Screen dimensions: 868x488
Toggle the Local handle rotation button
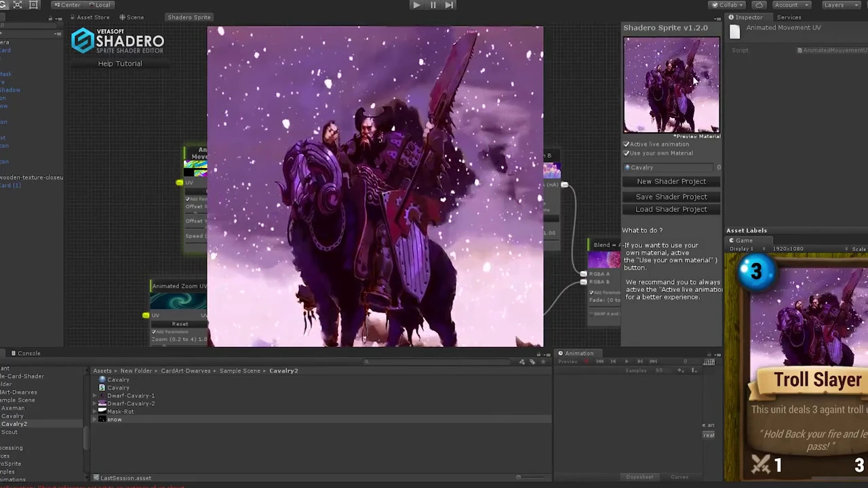pos(100,5)
